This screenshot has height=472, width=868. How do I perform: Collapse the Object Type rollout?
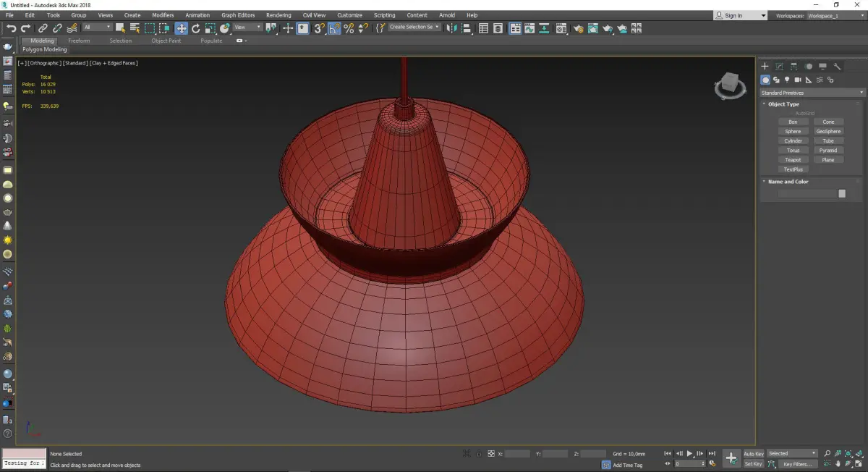point(783,104)
